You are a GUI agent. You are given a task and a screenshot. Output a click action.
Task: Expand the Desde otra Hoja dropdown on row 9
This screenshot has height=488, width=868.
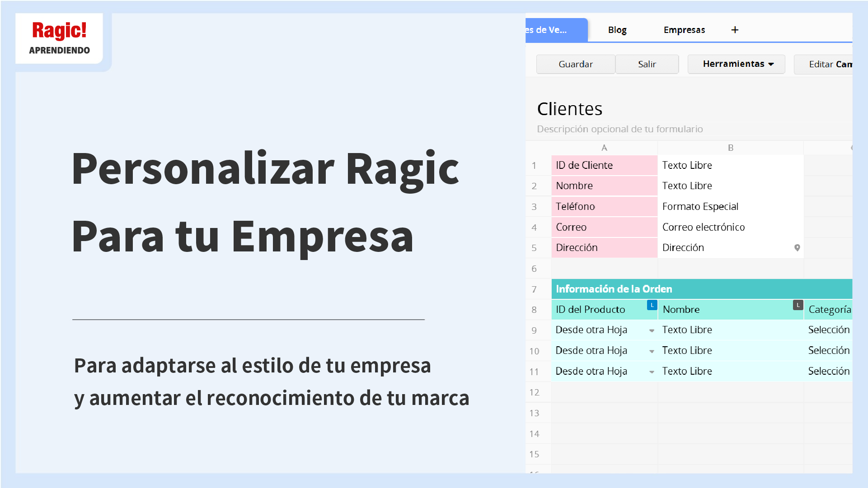[651, 330]
